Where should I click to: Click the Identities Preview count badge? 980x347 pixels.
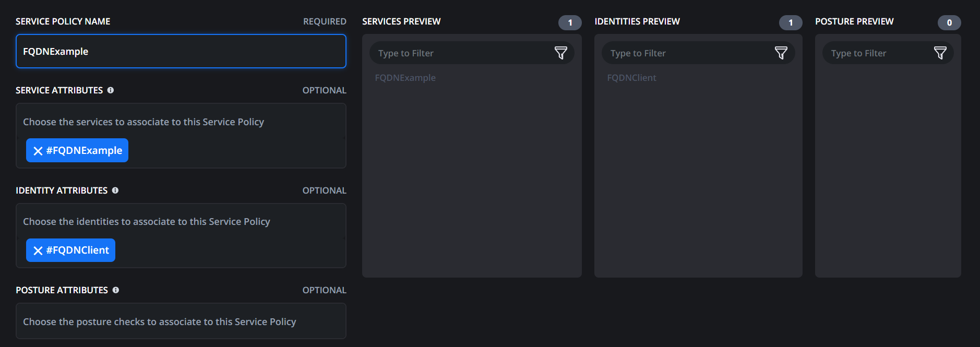[791, 22]
